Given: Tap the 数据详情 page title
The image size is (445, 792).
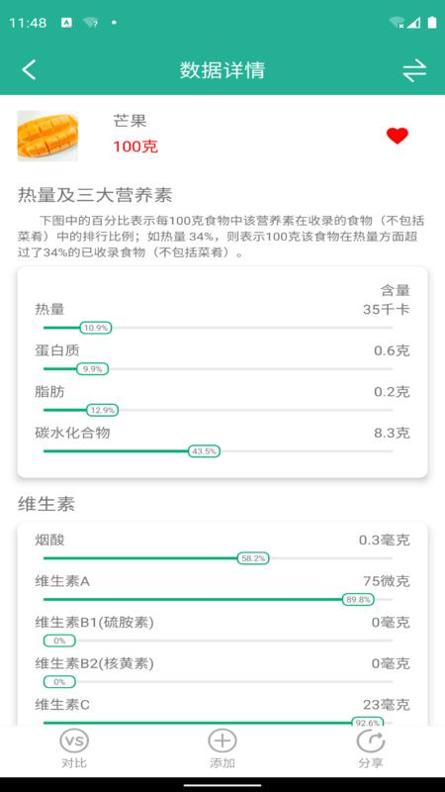Looking at the screenshot, I should [222, 70].
